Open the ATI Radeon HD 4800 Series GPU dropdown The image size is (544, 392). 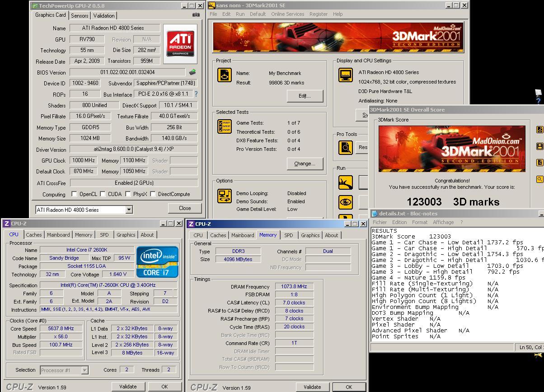[129, 210]
